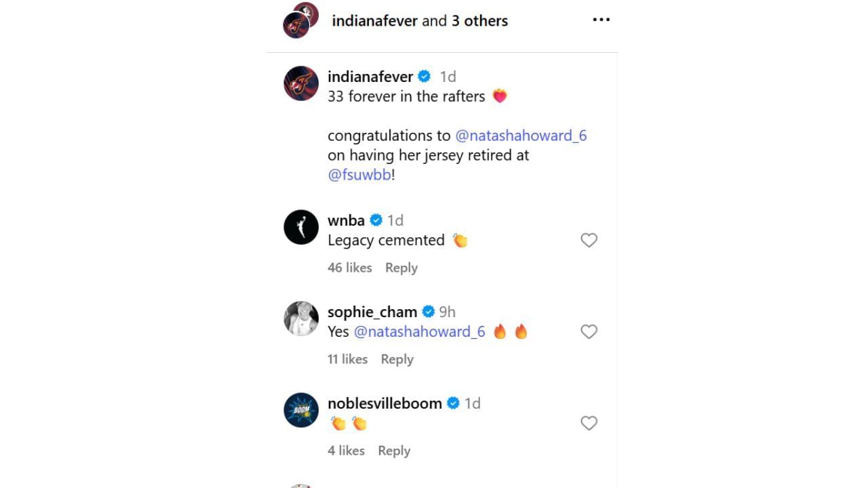Click the wnba verified checkmark
The image size is (868, 488).
(376, 220)
